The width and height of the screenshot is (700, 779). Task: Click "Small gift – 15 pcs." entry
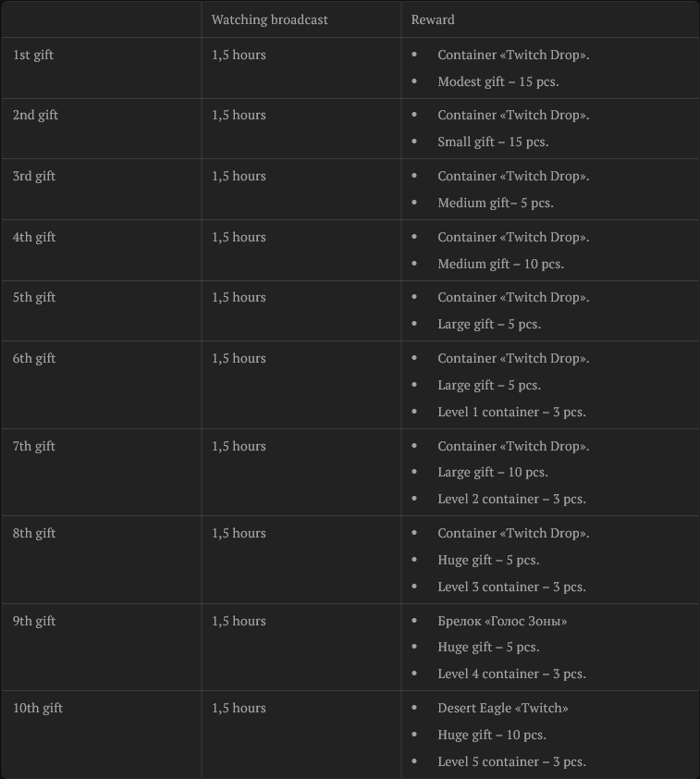point(492,142)
